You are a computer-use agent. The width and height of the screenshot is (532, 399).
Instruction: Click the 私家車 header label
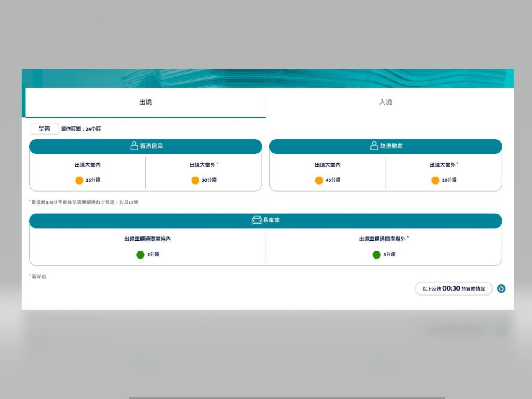[x=271, y=220]
